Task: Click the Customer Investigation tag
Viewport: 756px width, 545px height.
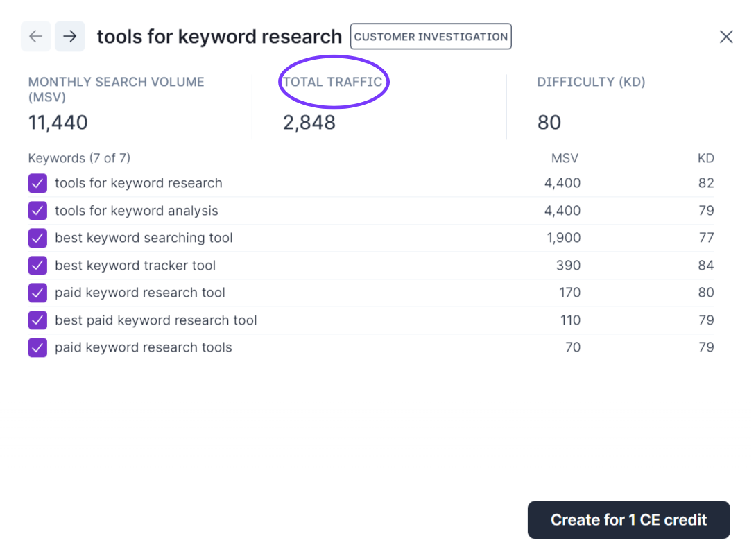Action: pyautogui.click(x=431, y=37)
